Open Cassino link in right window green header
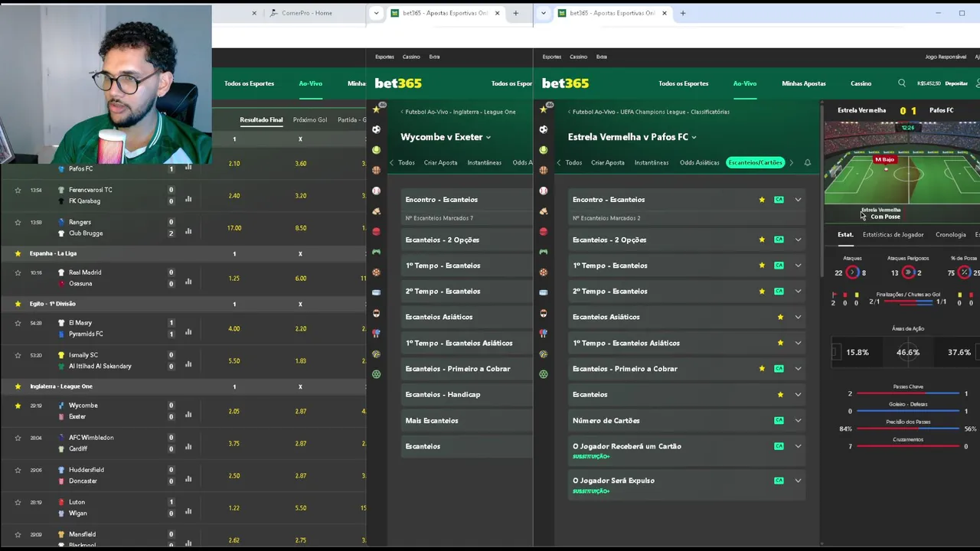 coord(861,83)
